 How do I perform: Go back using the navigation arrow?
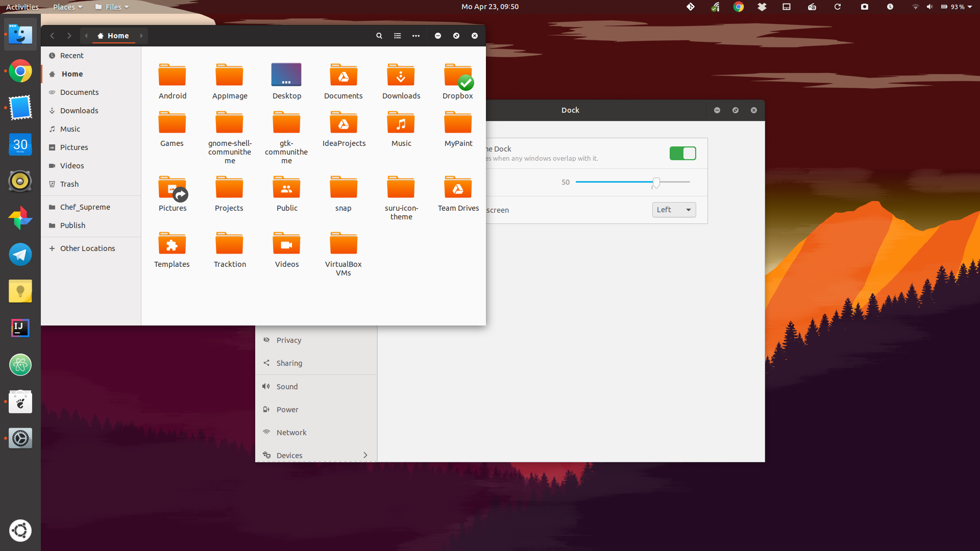52,36
